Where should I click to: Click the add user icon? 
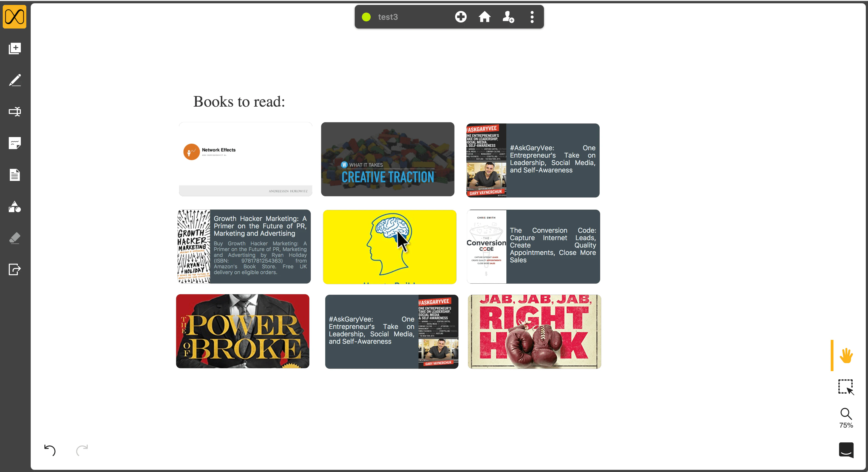coord(508,17)
